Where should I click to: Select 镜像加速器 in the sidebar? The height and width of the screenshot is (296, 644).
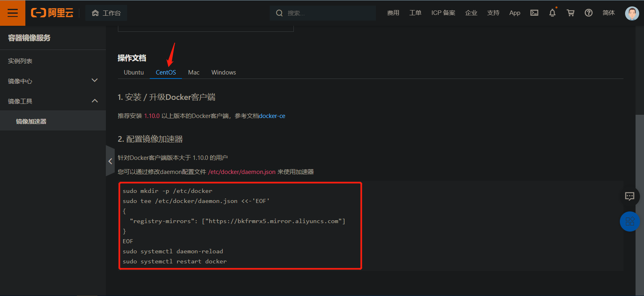[53, 121]
